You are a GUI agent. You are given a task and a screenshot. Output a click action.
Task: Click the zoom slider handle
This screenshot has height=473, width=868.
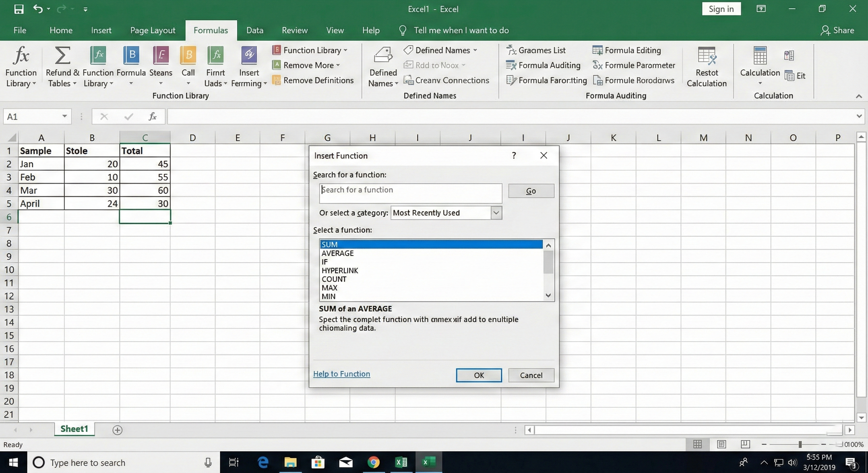click(800, 444)
